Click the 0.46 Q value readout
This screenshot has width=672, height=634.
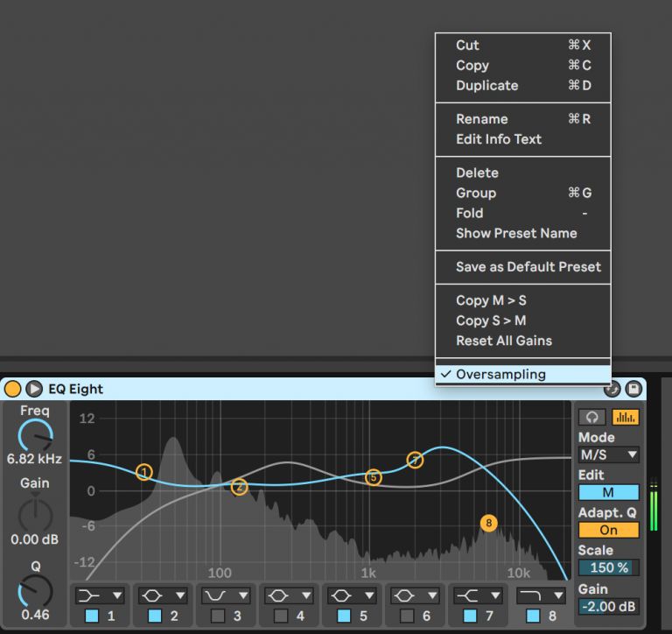coord(35,615)
